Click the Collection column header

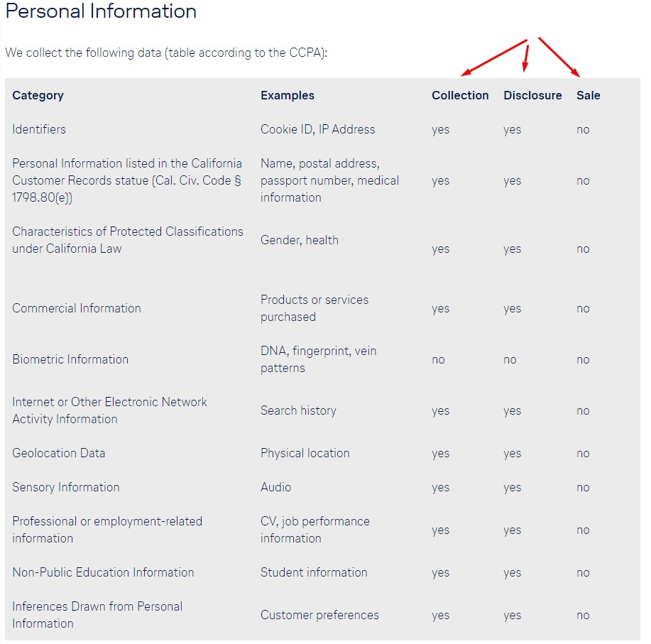click(460, 96)
